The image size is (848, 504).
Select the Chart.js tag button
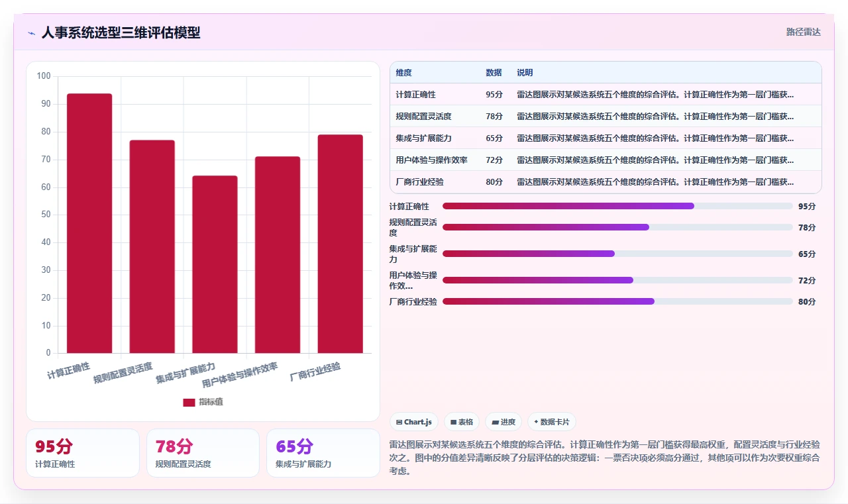[414, 422]
